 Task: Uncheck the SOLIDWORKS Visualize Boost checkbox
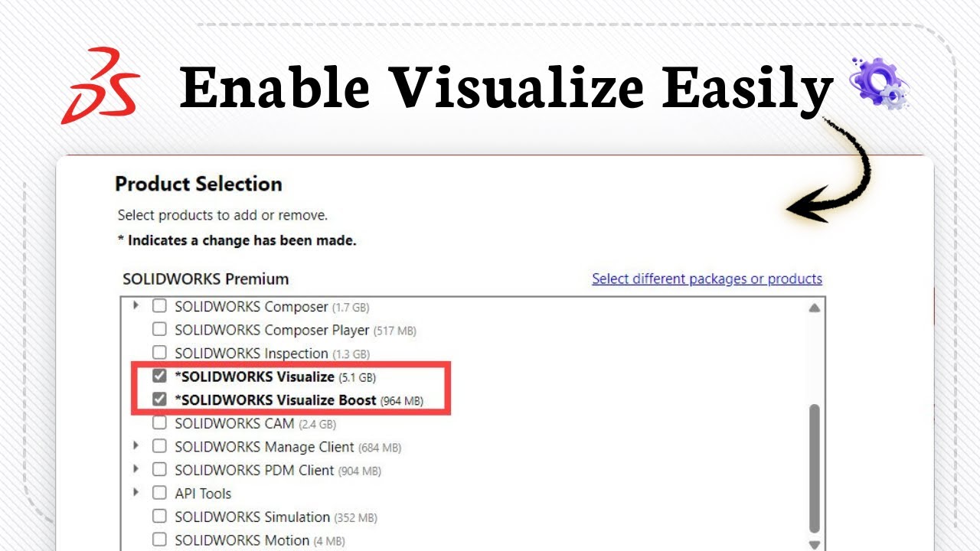point(159,399)
